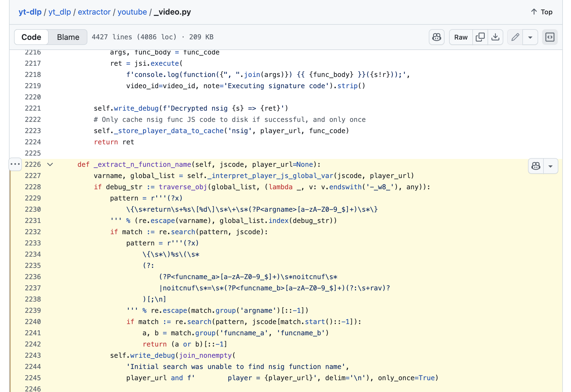
Task: Expand the edit options dropdown arrow
Action: point(530,37)
